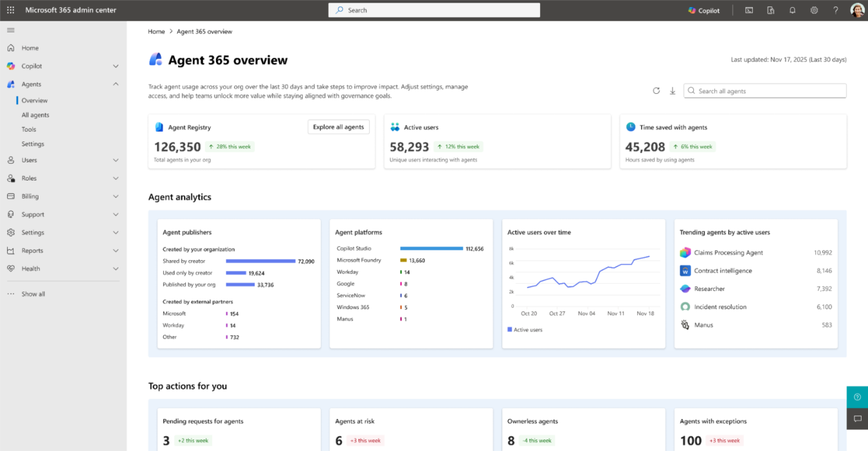Collapse the navigation hamburger menu

[x=10, y=30]
